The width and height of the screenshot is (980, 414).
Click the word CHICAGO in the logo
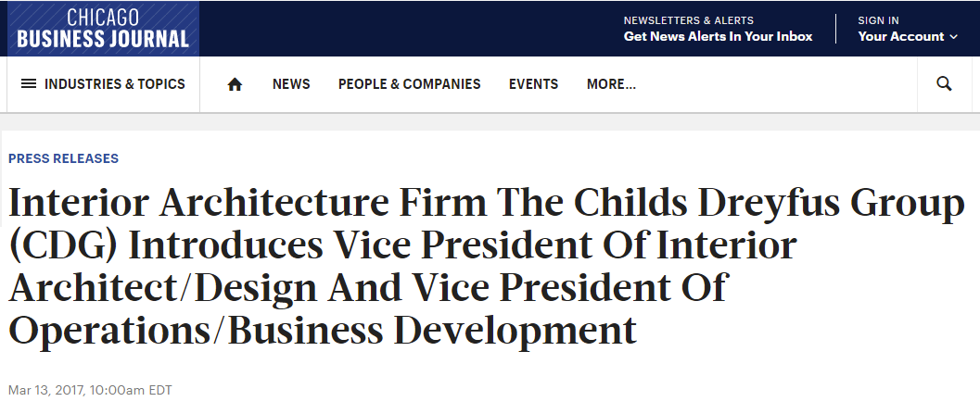[103, 17]
